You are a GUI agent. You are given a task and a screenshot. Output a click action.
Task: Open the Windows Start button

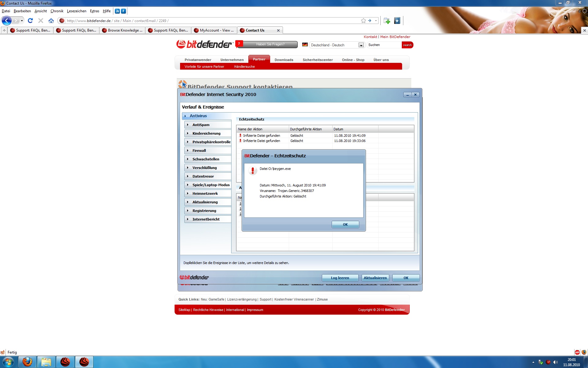click(x=8, y=362)
